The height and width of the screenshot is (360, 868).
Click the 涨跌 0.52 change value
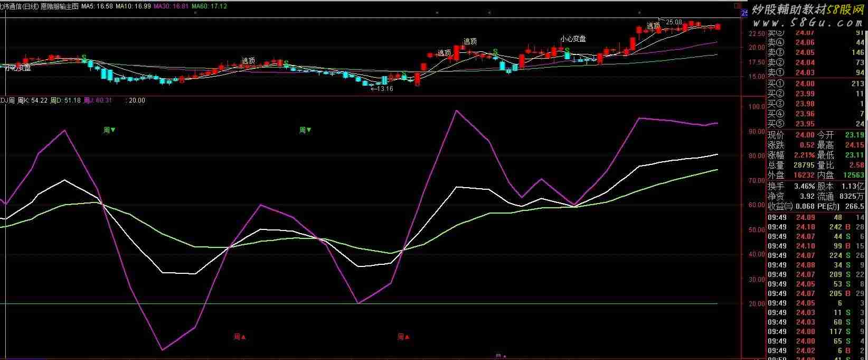pyautogui.click(x=807, y=145)
